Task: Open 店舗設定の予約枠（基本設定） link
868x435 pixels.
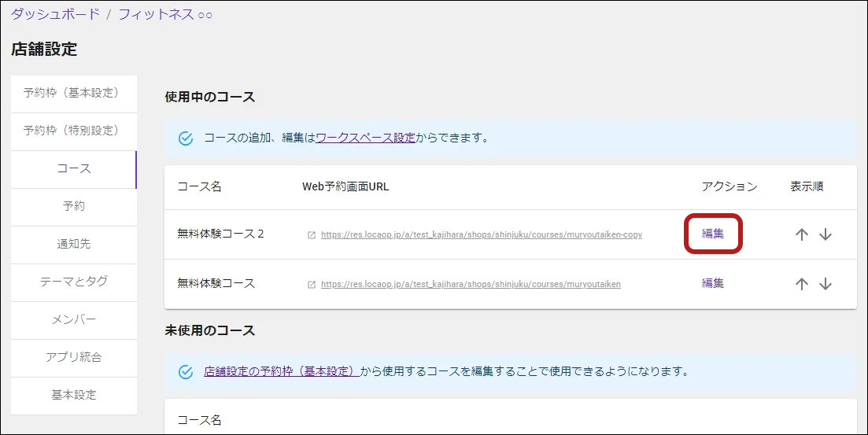Action: (x=282, y=371)
